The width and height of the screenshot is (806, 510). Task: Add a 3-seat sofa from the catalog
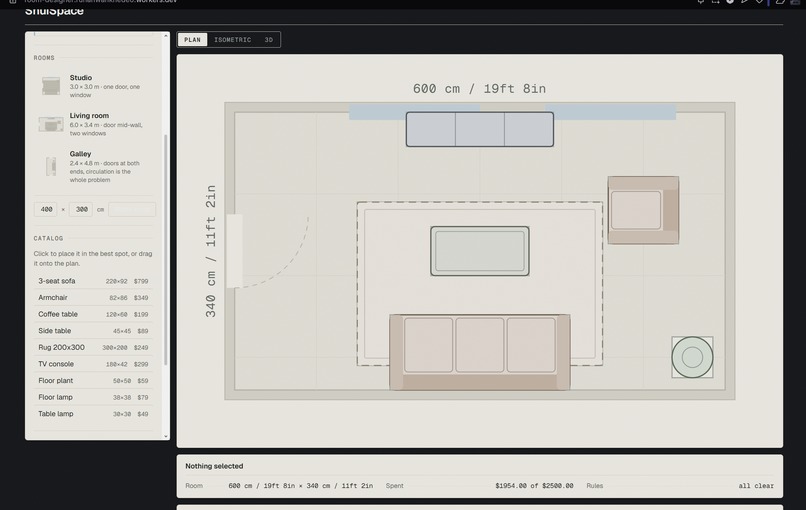[x=93, y=281]
